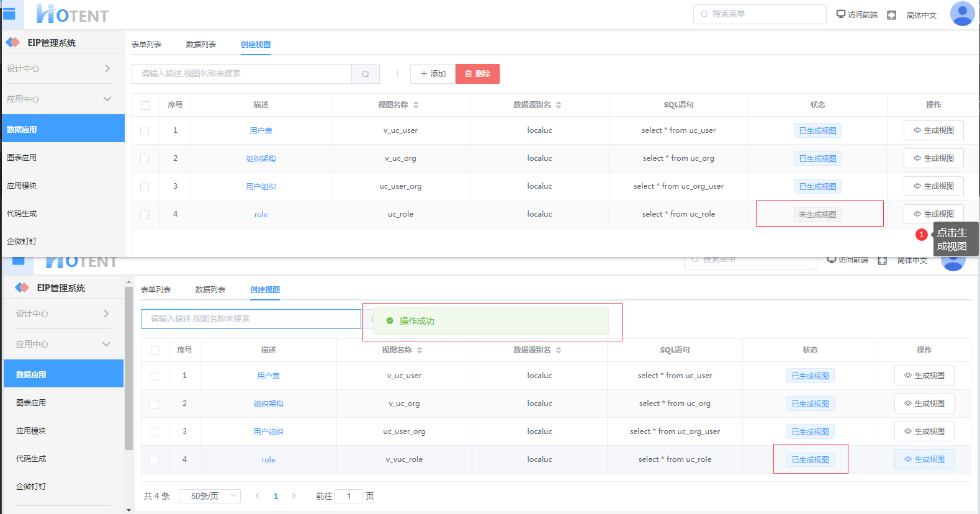Click eye icon 生成视图 for v_vuc_role row

pos(924,459)
